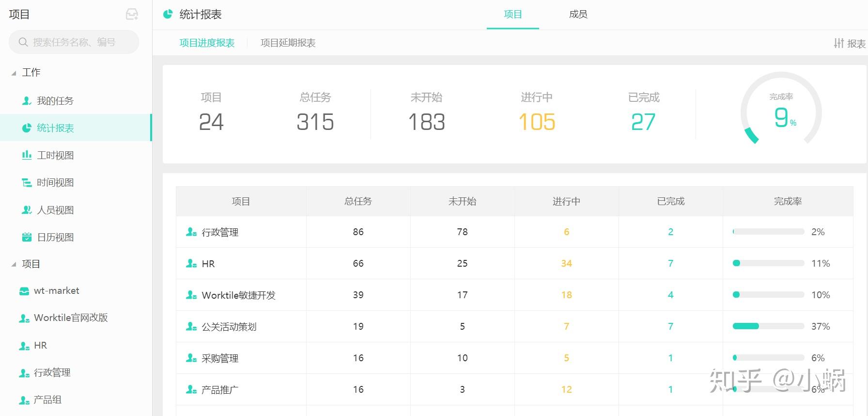Image resolution: width=868 pixels, height=416 pixels.
Task: Click the sidebar 行政管理 project icon
Action: (x=24, y=373)
